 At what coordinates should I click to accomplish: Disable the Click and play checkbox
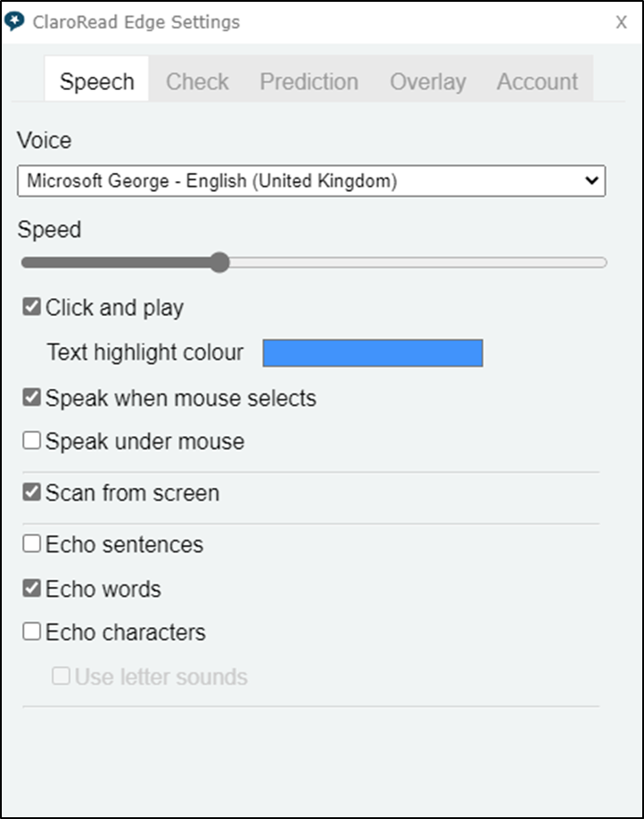[x=32, y=308]
